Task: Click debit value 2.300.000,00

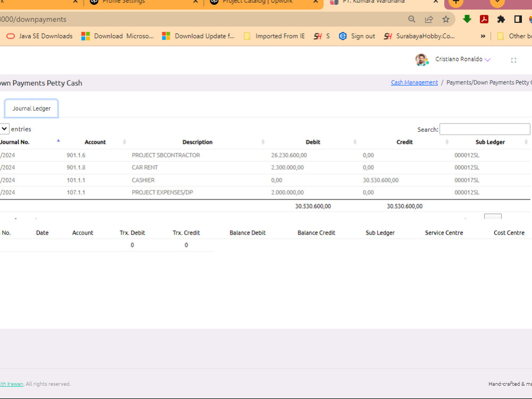Action: [287, 168]
